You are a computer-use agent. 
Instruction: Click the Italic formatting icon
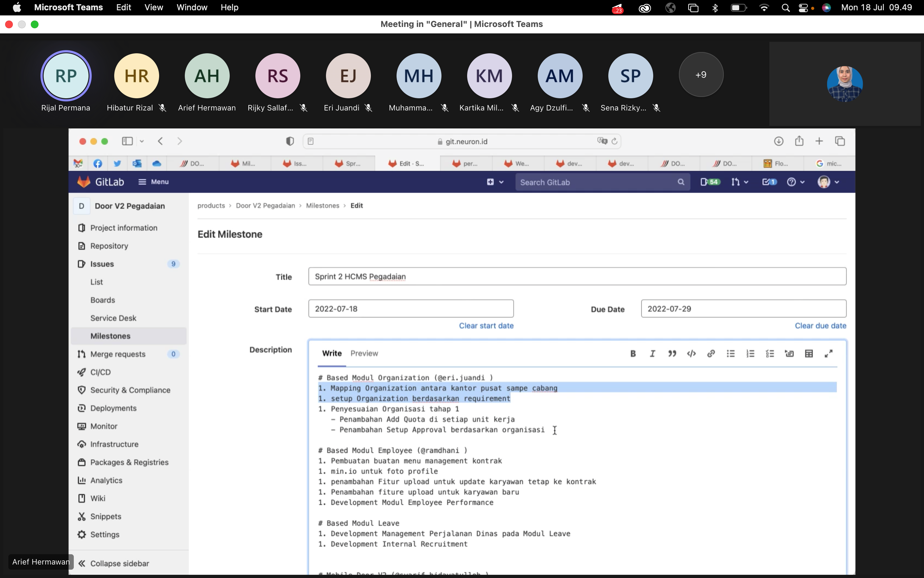coord(653,354)
